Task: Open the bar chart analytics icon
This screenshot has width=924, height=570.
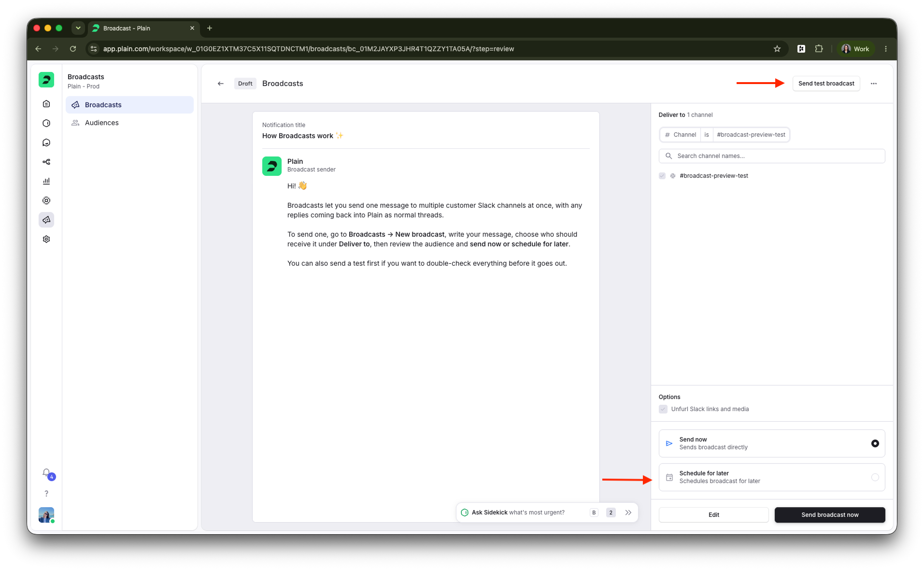Action: (x=46, y=181)
